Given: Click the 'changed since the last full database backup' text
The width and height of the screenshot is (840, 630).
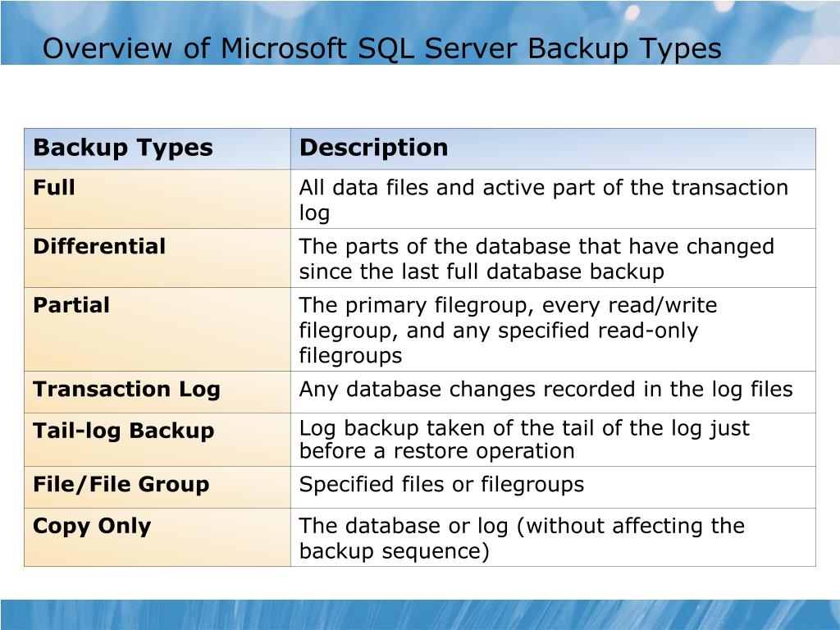Looking at the screenshot, I should click(x=536, y=258).
